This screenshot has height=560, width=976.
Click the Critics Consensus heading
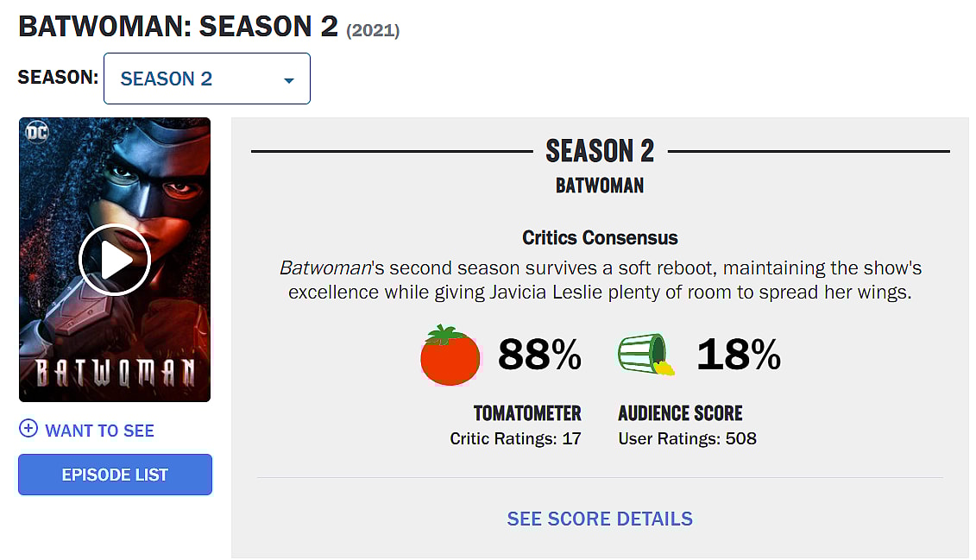click(x=600, y=237)
